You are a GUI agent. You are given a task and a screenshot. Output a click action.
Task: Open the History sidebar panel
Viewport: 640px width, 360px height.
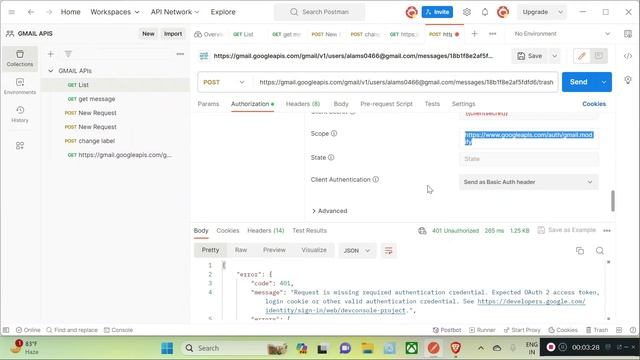point(20,114)
